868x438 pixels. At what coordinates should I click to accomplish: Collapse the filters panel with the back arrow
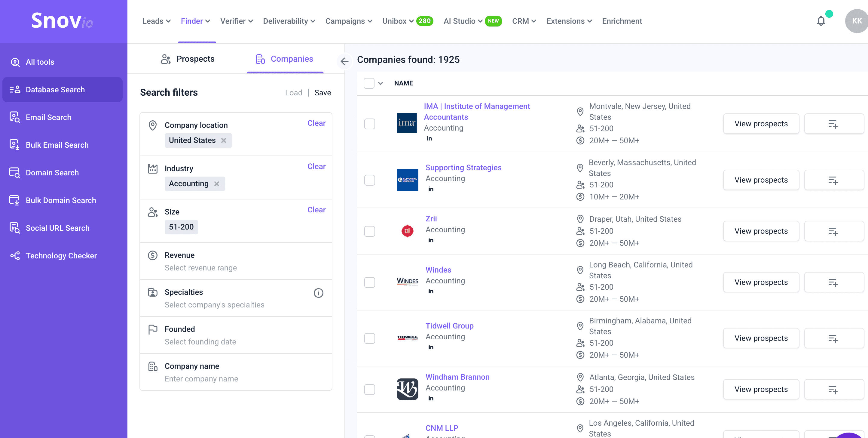tap(344, 61)
